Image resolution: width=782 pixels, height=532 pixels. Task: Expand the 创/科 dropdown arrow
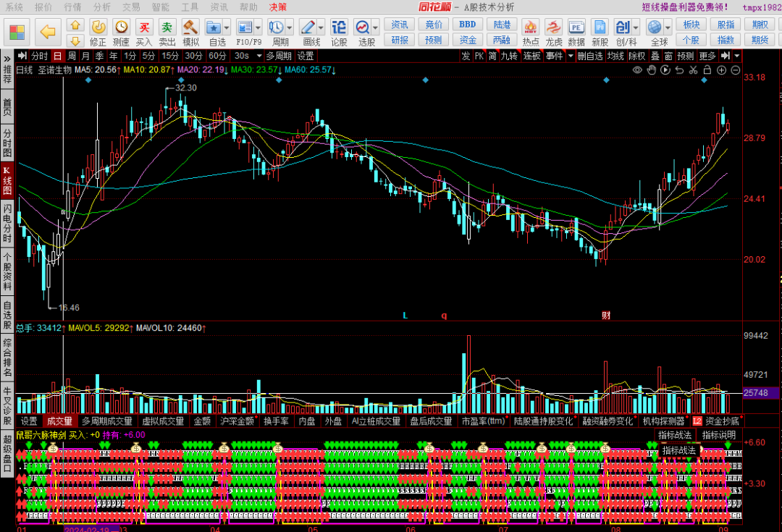[x=636, y=28]
